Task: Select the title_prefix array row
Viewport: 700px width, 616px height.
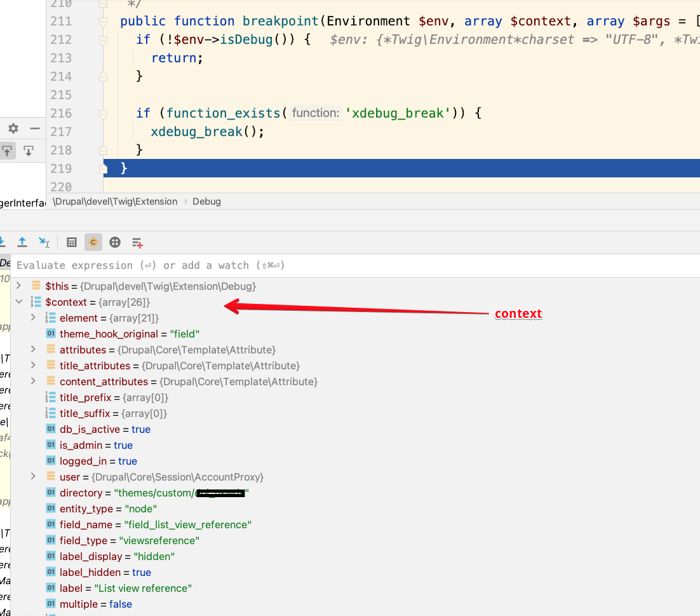Action: click(x=355, y=397)
